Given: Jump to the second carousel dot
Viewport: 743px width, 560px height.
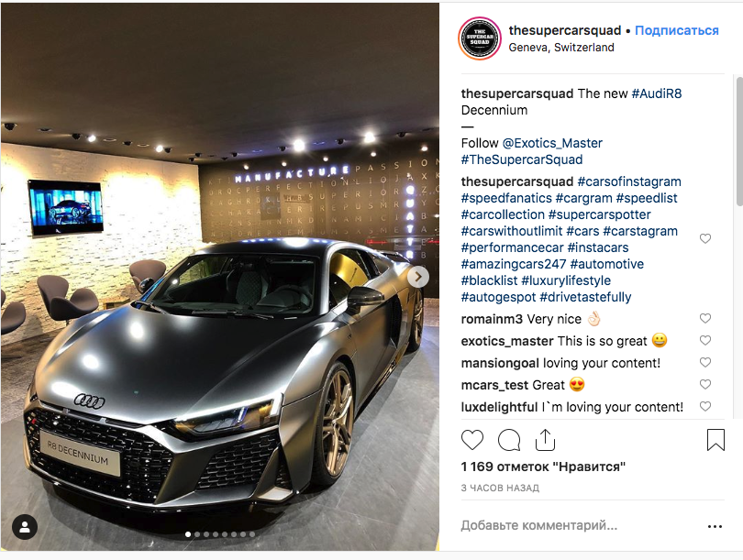Looking at the screenshot, I should tap(197, 534).
